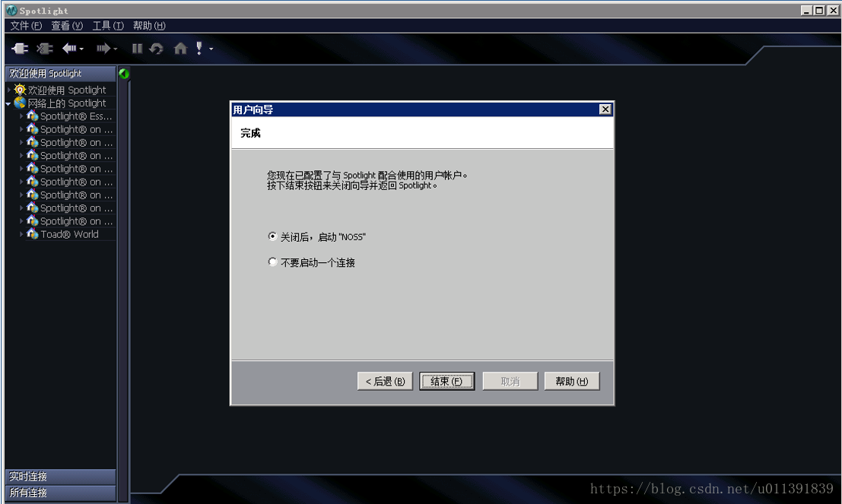
Task: Go back with the left arrow icon
Action: click(x=68, y=49)
